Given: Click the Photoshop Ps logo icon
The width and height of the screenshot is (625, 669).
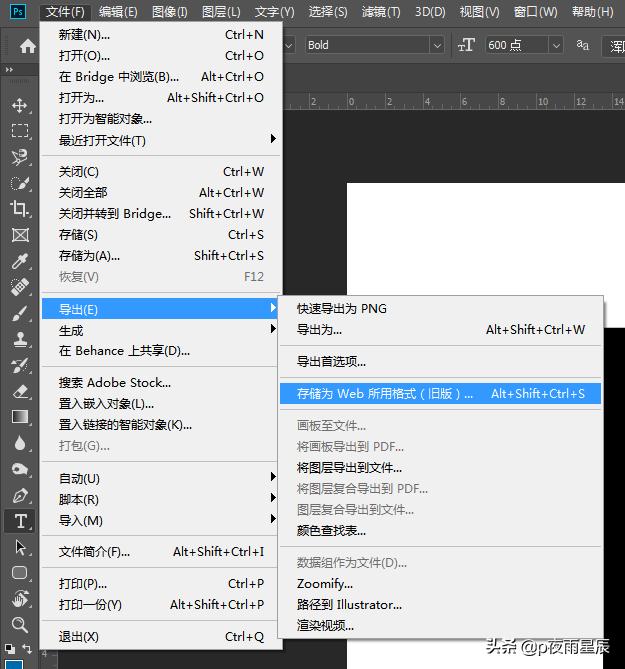Looking at the screenshot, I should [x=18, y=11].
